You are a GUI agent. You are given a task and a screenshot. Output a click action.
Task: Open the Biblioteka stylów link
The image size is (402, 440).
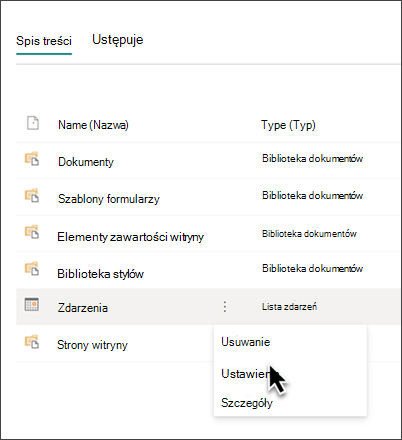(x=100, y=274)
